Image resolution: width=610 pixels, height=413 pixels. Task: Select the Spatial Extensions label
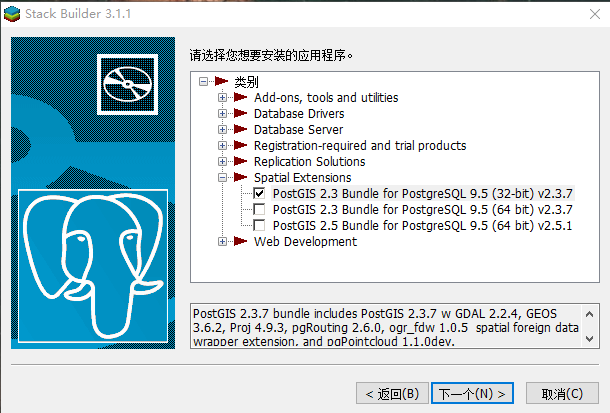[303, 177]
